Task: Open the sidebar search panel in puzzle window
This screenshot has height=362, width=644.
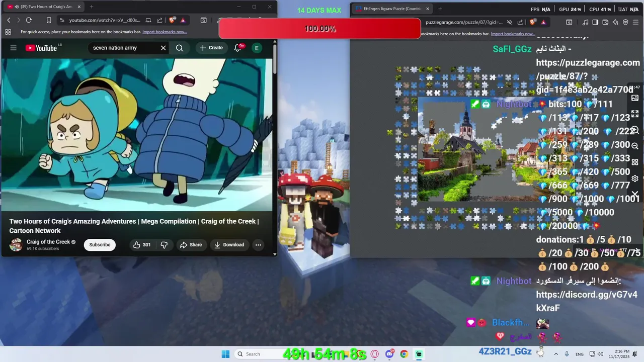Action: (569, 22)
